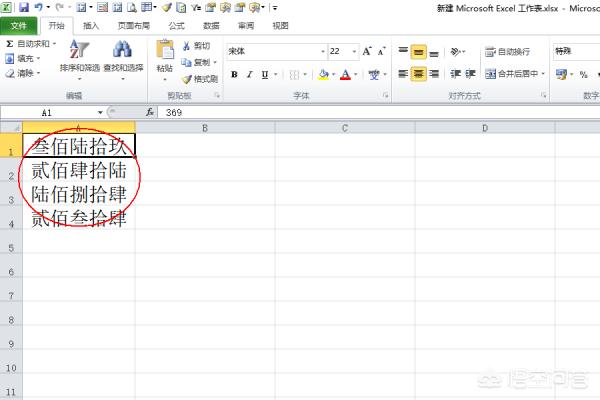
Task: Apply the yellow fill color swatch
Action: click(323, 74)
